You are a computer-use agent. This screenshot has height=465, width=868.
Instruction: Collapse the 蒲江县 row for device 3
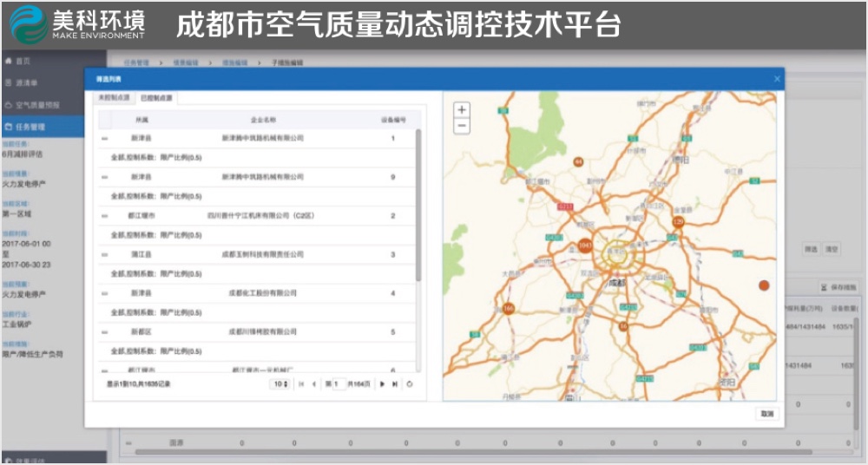[x=105, y=255]
